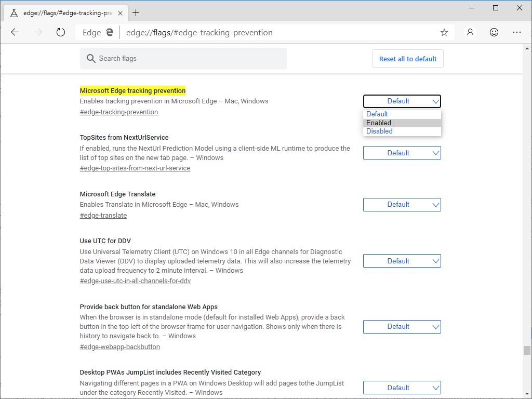Open the Settings and more ellipsis icon
The width and height of the screenshot is (532, 399).
pyautogui.click(x=517, y=32)
